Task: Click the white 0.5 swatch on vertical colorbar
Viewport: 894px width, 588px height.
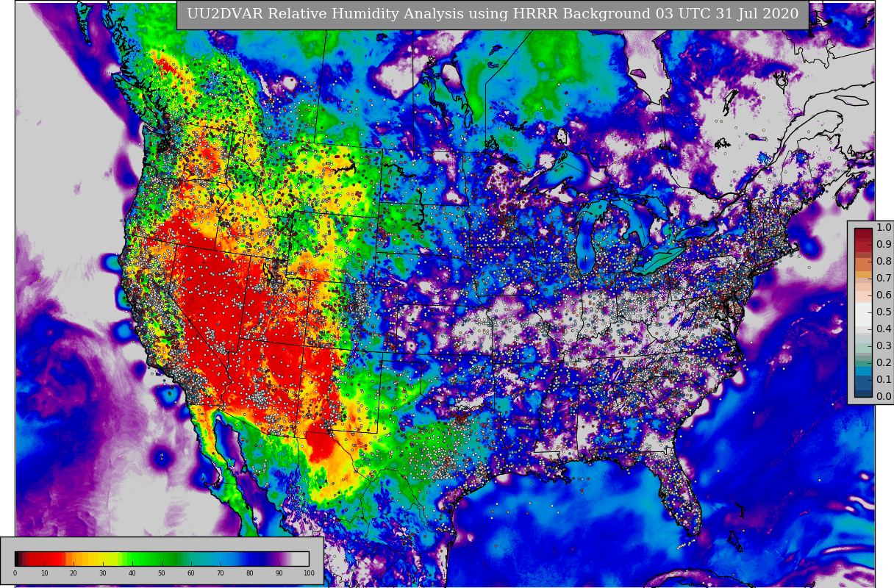Action: (863, 314)
